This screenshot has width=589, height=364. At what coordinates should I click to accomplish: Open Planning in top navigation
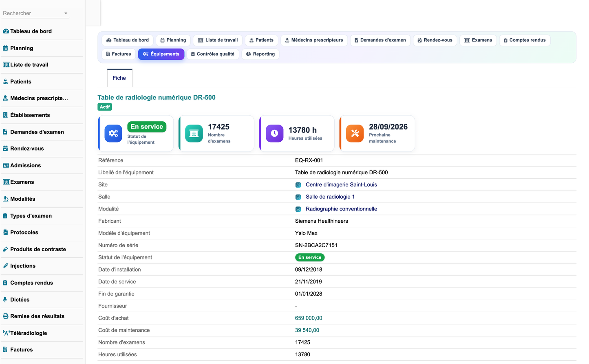coord(173,40)
